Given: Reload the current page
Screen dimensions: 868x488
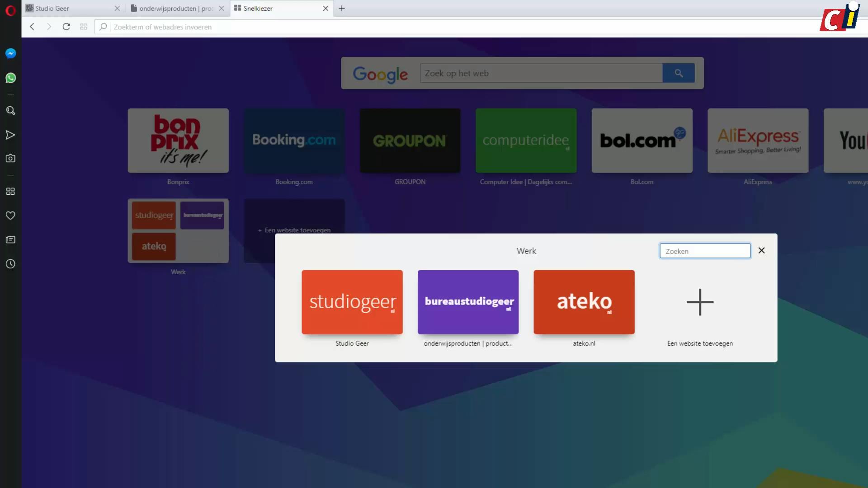Looking at the screenshot, I should [66, 27].
